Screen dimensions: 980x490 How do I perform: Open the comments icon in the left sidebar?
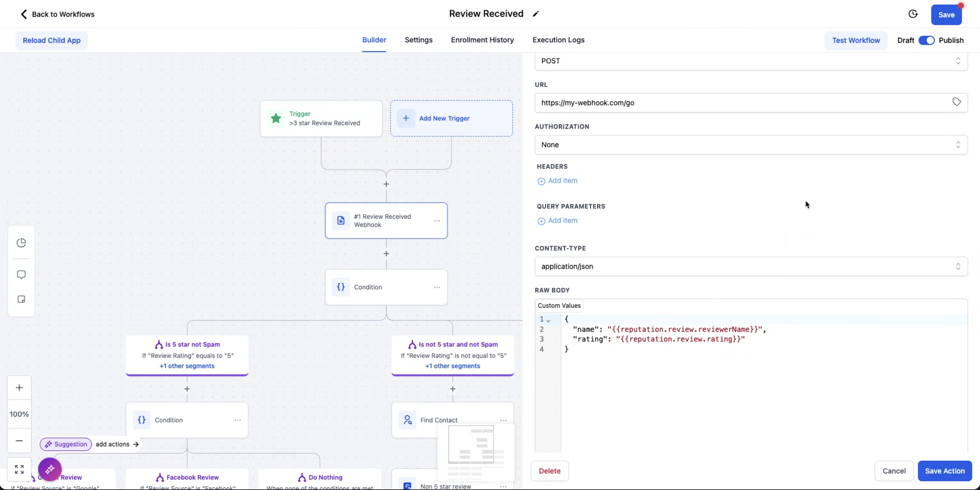(x=21, y=275)
